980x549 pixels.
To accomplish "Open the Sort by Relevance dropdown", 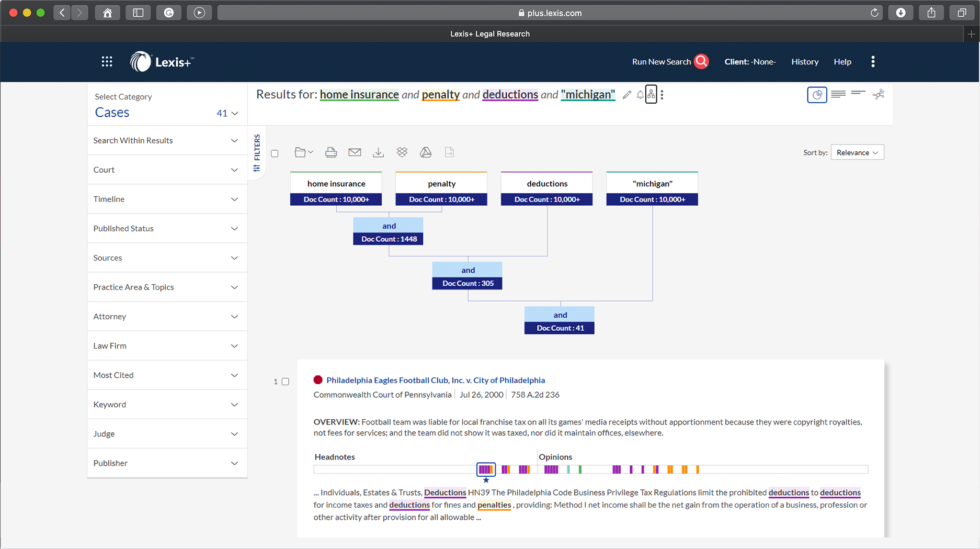I will pyautogui.click(x=857, y=152).
